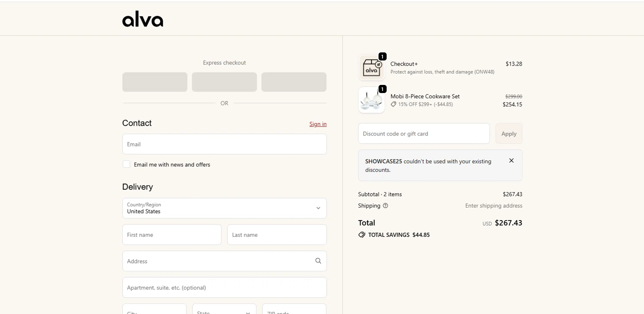The image size is (644, 314).
Task: Click the Cookware Set quantity badge
Action: pos(383,89)
